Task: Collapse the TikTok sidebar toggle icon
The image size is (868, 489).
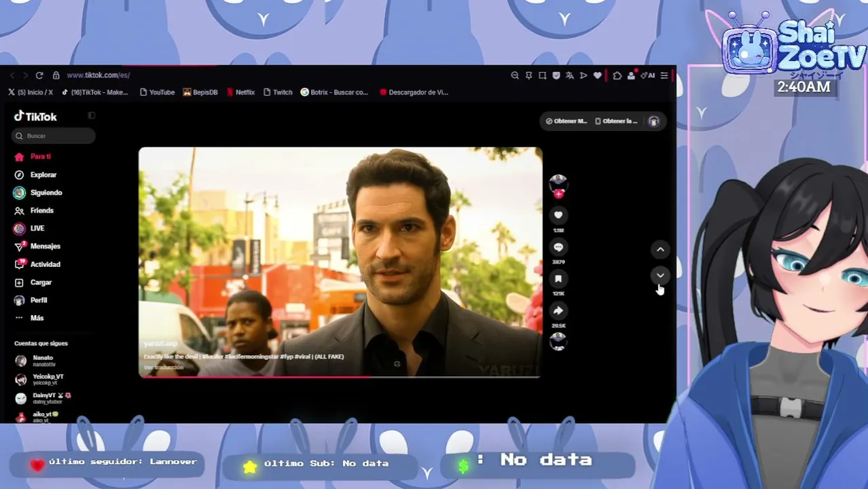Action: pos(92,115)
